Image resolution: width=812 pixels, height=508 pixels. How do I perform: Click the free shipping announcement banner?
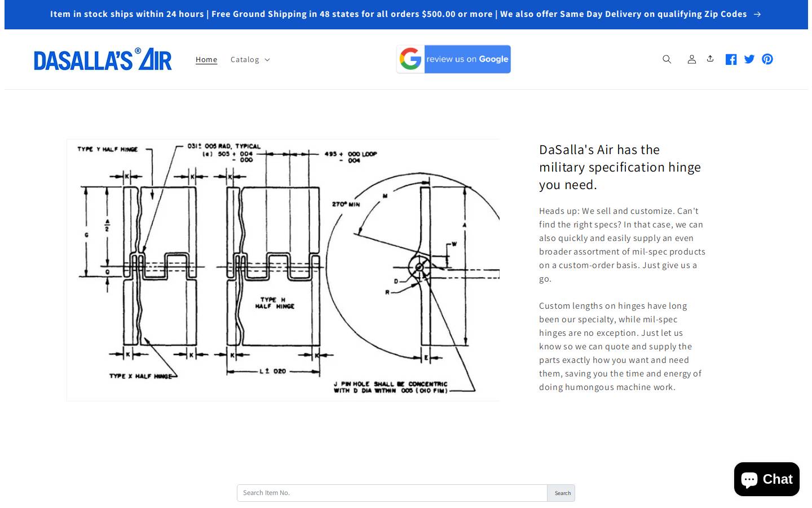click(x=406, y=14)
